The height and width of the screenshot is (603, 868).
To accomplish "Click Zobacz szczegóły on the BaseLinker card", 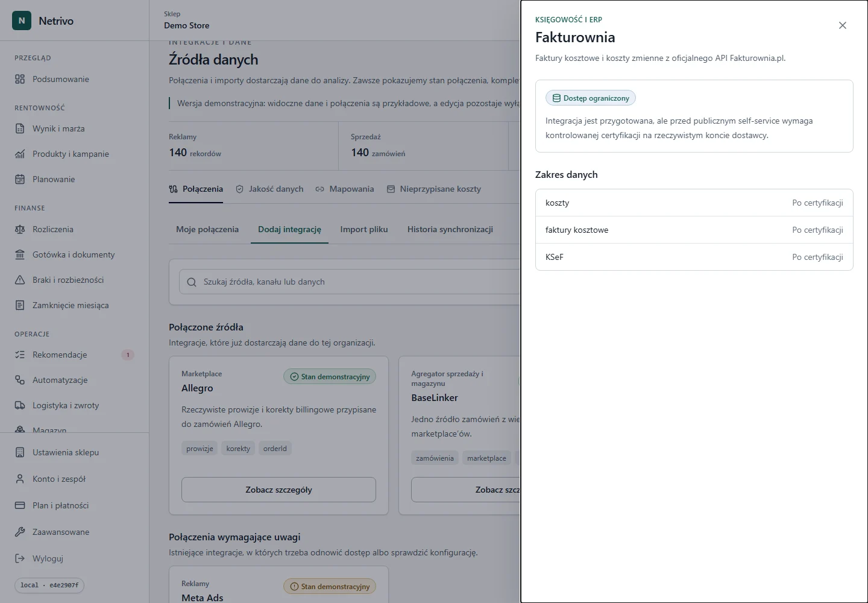I will pos(465,490).
